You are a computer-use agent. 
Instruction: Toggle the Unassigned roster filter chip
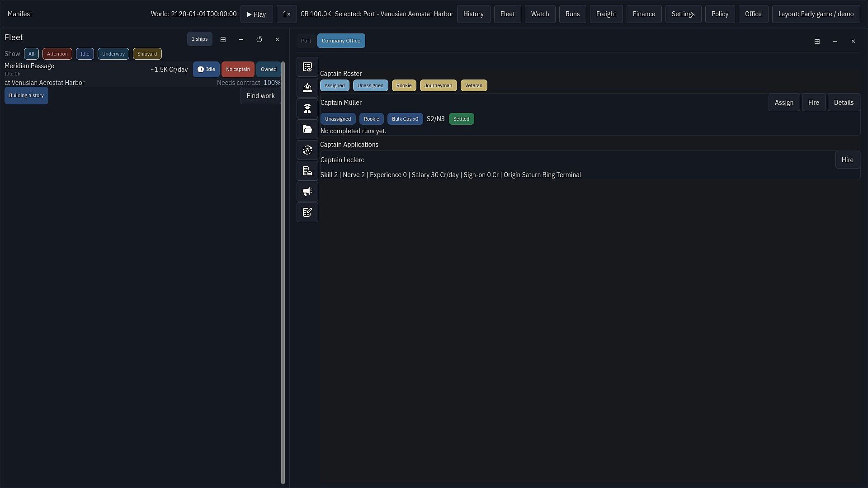pos(371,86)
